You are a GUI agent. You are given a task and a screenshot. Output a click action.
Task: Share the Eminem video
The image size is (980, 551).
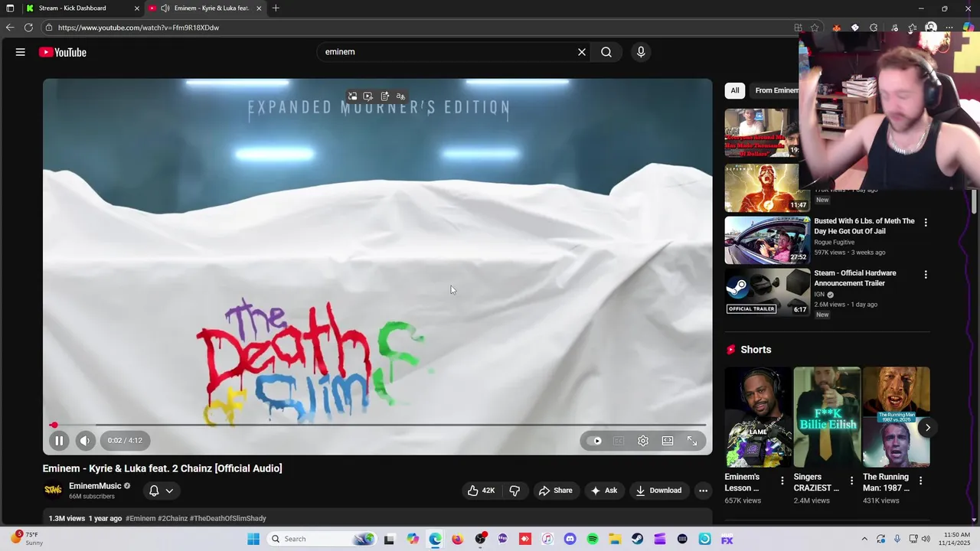(555, 491)
